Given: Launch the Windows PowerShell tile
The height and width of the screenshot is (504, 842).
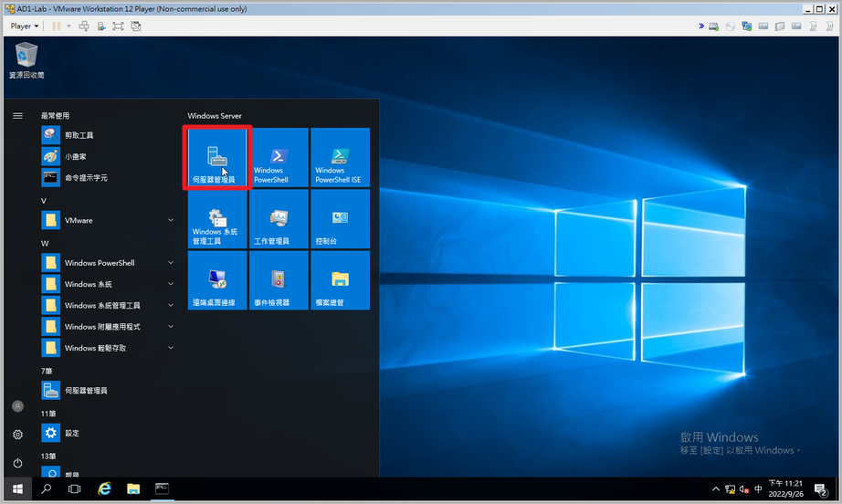Looking at the screenshot, I should pyautogui.click(x=279, y=157).
